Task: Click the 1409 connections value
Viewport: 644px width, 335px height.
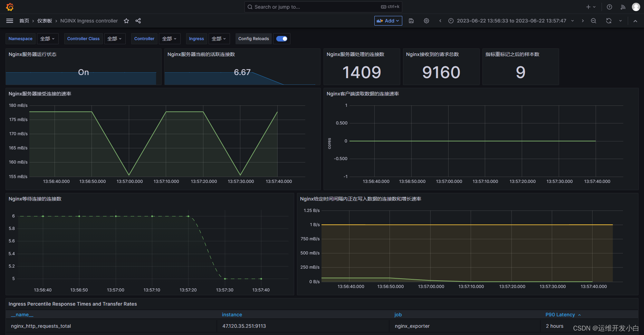Action: point(362,73)
